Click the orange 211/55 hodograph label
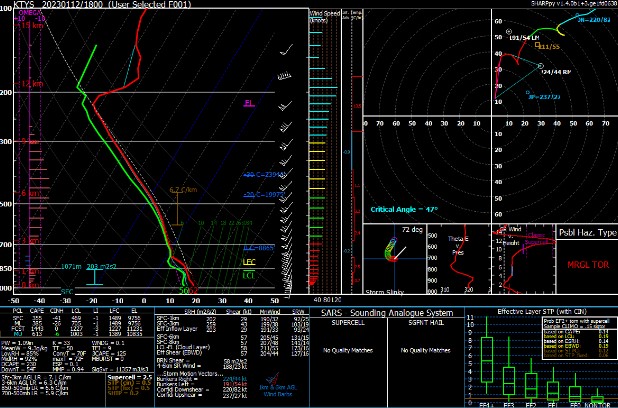This screenshot has height=408, width=618. (549, 47)
